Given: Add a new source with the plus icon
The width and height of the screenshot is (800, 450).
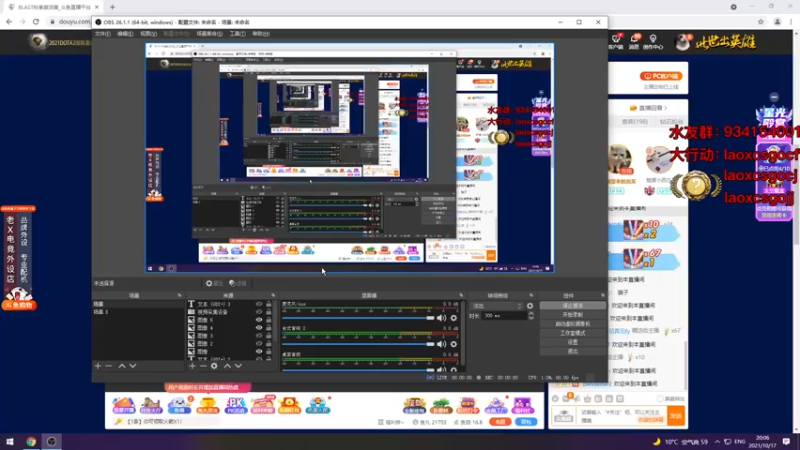Looking at the screenshot, I should tap(192, 366).
